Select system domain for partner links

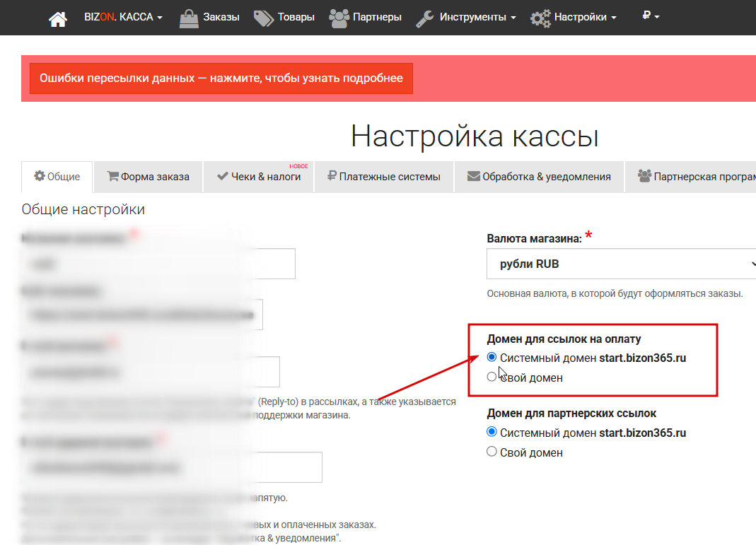point(492,432)
